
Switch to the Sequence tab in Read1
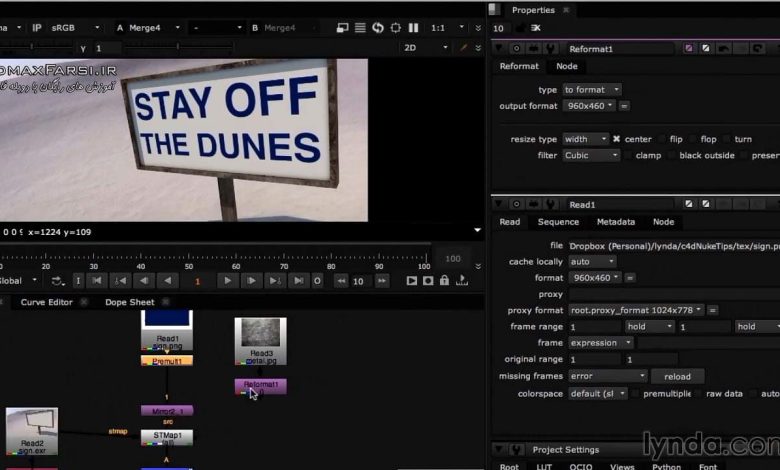[x=558, y=222]
